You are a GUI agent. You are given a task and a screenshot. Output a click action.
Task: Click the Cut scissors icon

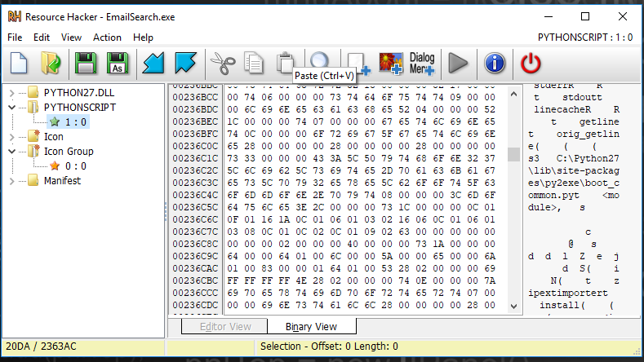tap(223, 64)
